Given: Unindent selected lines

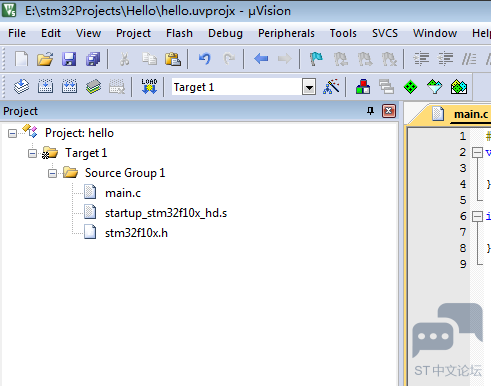Looking at the screenshot, I should pyautogui.click(x=445, y=59).
